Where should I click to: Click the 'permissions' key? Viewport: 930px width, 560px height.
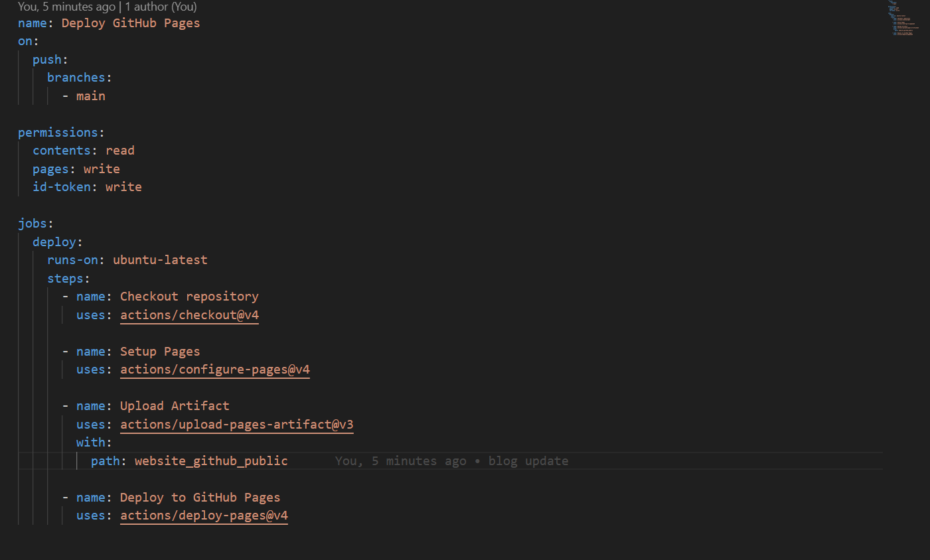point(58,133)
